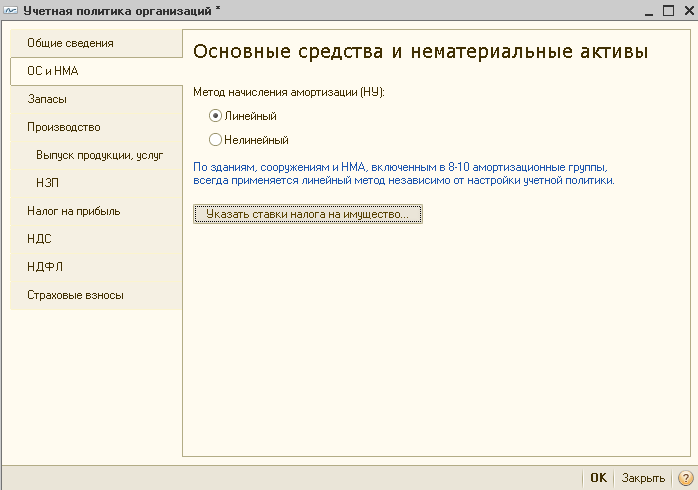The width and height of the screenshot is (698, 490).
Task: Click the window icon in title bar
Action: [x=11, y=10]
